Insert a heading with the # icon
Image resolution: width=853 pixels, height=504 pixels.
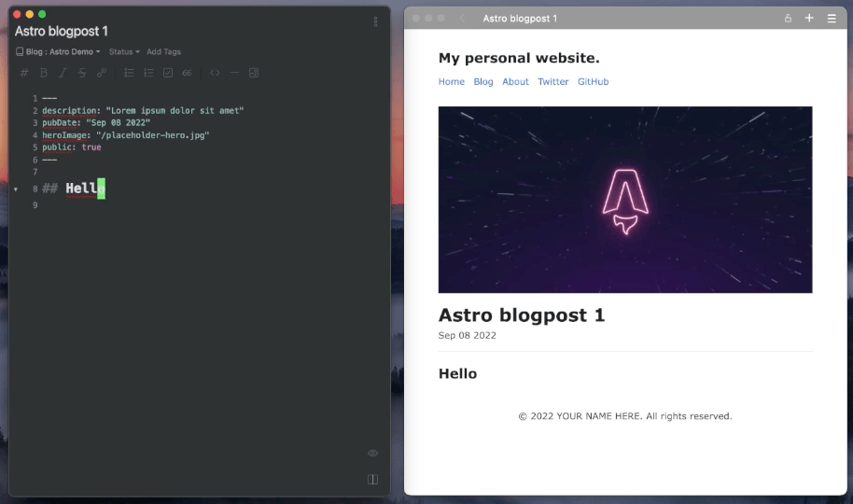coord(24,73)
